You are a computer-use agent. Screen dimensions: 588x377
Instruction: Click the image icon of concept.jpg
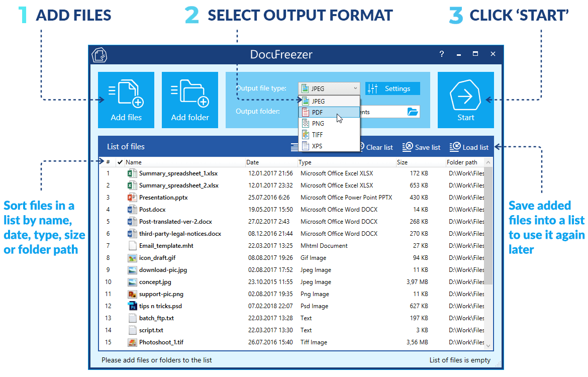click(132, 282)
